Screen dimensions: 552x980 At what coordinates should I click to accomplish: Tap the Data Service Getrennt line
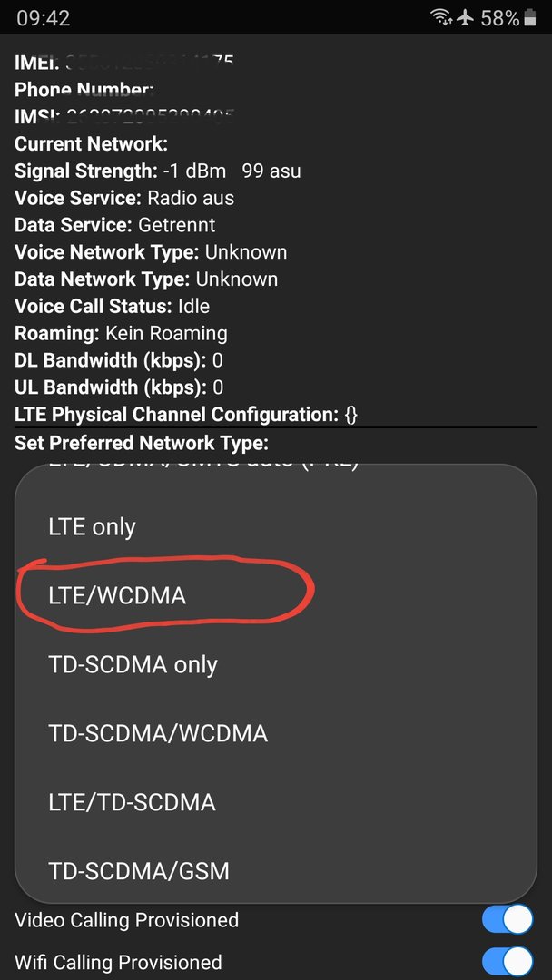coord(115,225)
